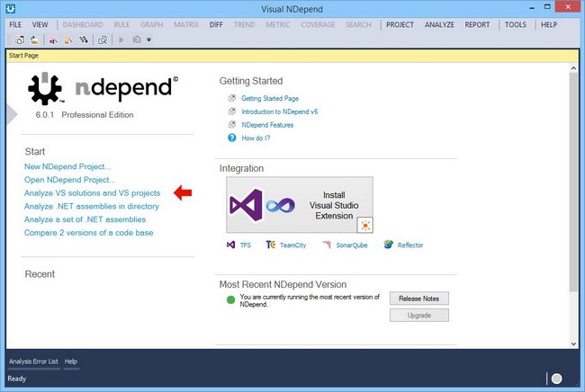Viewport: 585px width, 392px height.
Task: Click icon beside Getting Started Page
Action: click(x=232, y=98)
